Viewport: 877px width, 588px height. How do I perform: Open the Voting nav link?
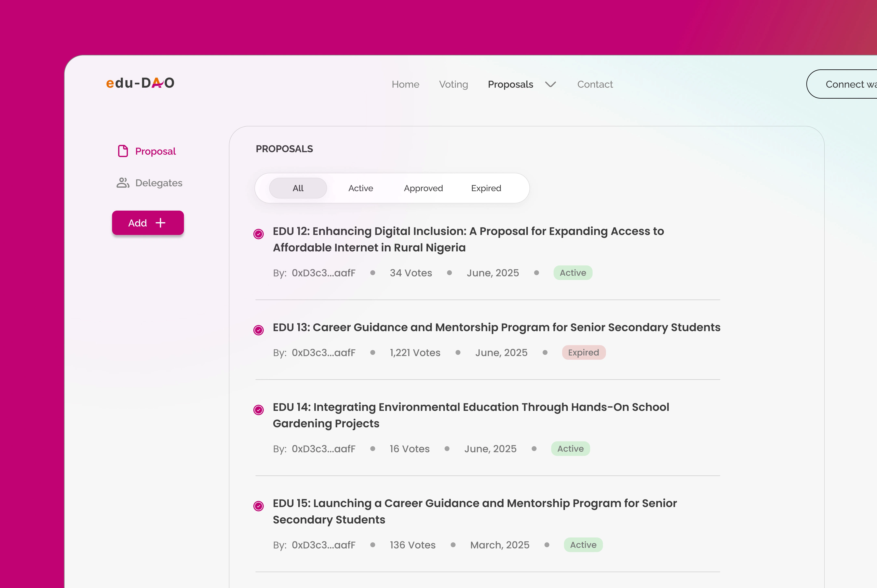pyautogui.click(x=453, y=84)
